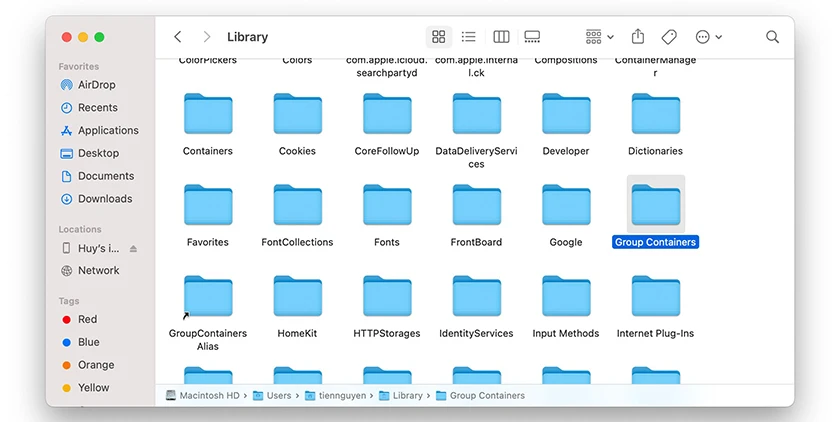Filter by the Yellow tag

(x=85, y=387)
